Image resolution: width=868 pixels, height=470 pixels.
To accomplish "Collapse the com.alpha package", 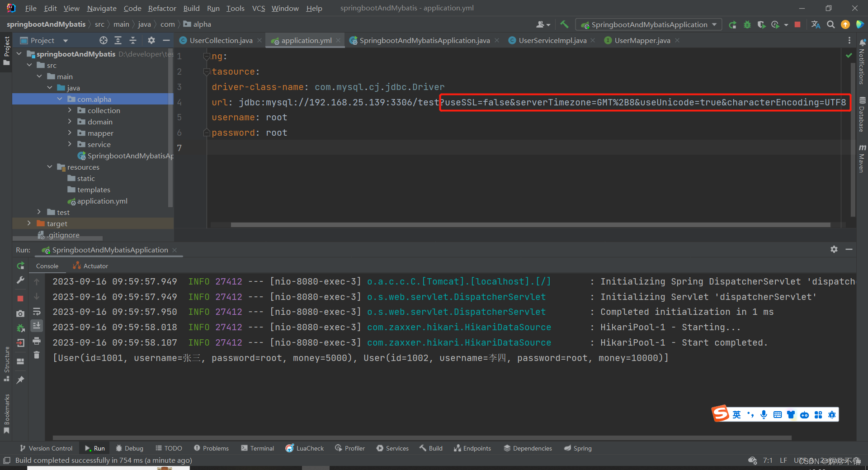I will pyautogui.click(x=60, y=99).
